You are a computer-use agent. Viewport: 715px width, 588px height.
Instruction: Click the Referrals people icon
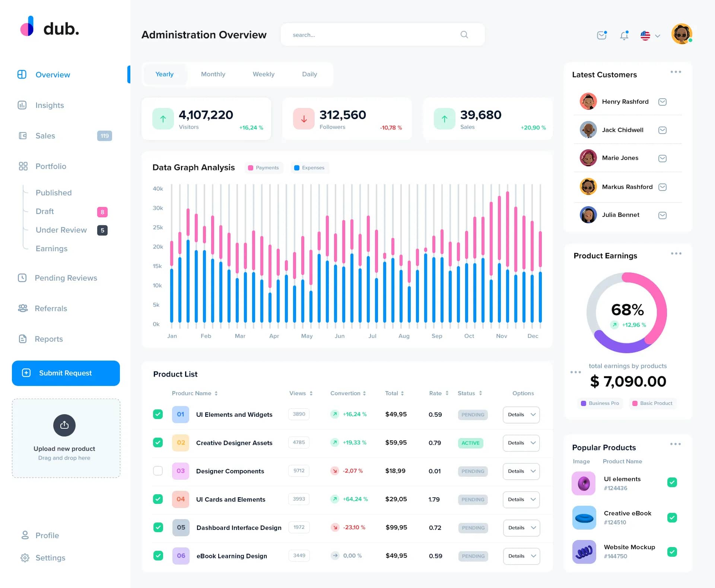23,308
